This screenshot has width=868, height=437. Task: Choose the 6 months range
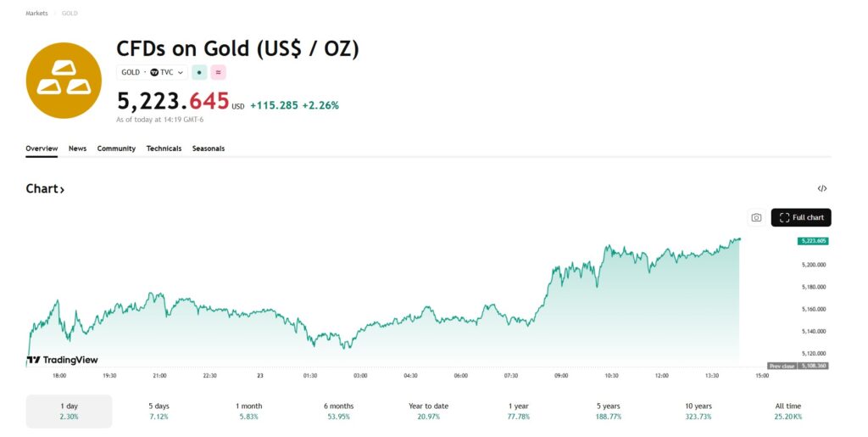tap(338, 411)
